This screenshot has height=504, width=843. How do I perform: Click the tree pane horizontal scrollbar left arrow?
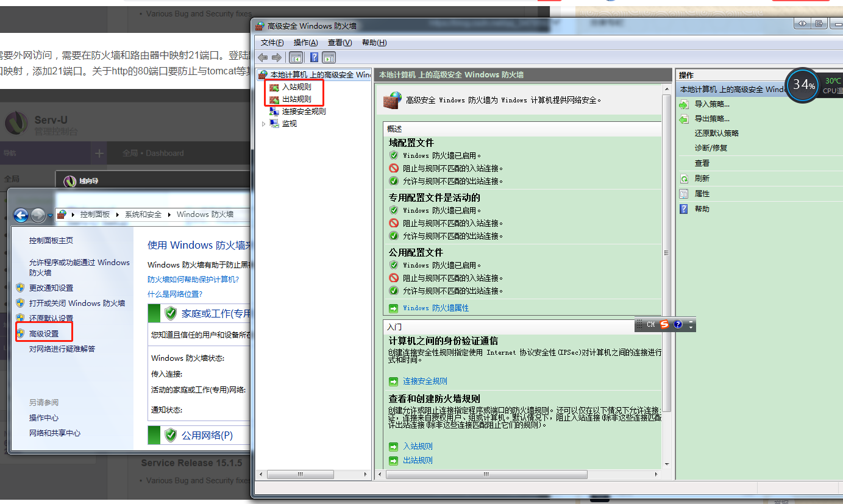point(261,474)
